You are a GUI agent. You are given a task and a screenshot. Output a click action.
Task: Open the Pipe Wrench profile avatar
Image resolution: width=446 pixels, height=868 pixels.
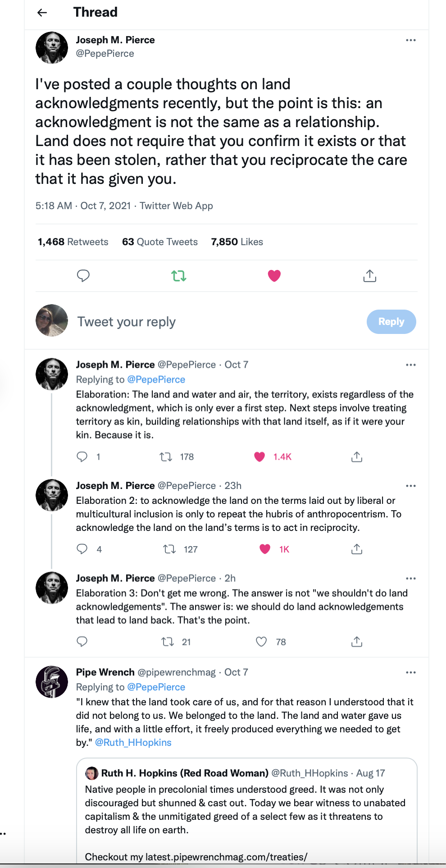[x=52, y=681]
